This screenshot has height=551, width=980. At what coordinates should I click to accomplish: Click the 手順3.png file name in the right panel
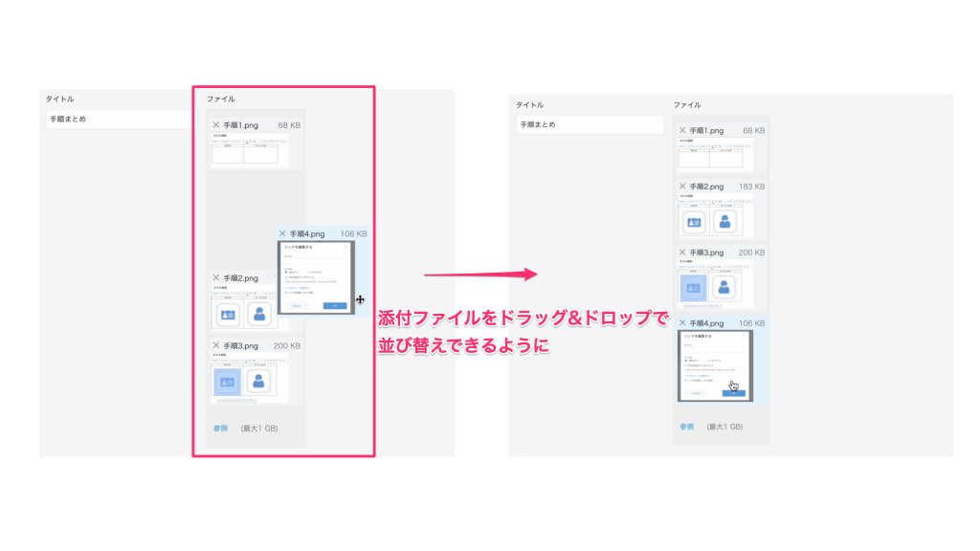(706, 253)
